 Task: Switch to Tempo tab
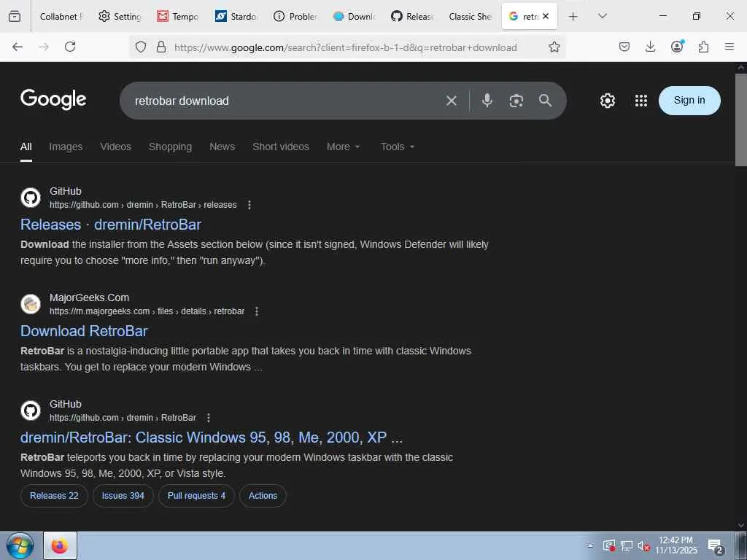pyautogui.click(x=178, y=17)
